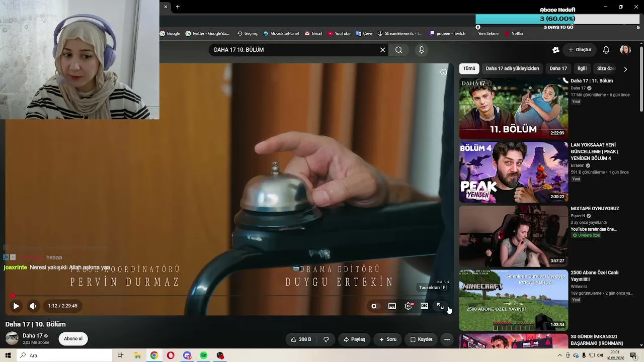The width and height of the screenshot is (644, 362).
Task: Show more filter chips with right arrow
Action: pyautogui.click(x=625, y=69)
